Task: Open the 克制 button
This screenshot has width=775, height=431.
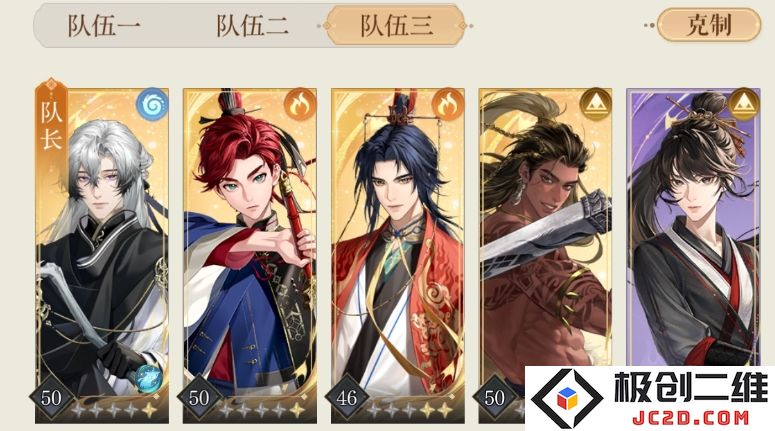Action: point(709,25)
